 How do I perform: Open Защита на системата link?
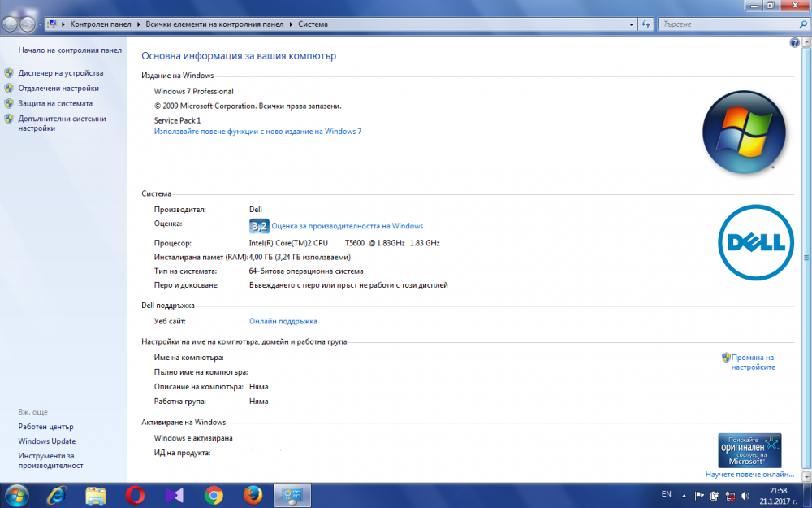(55, 103)
